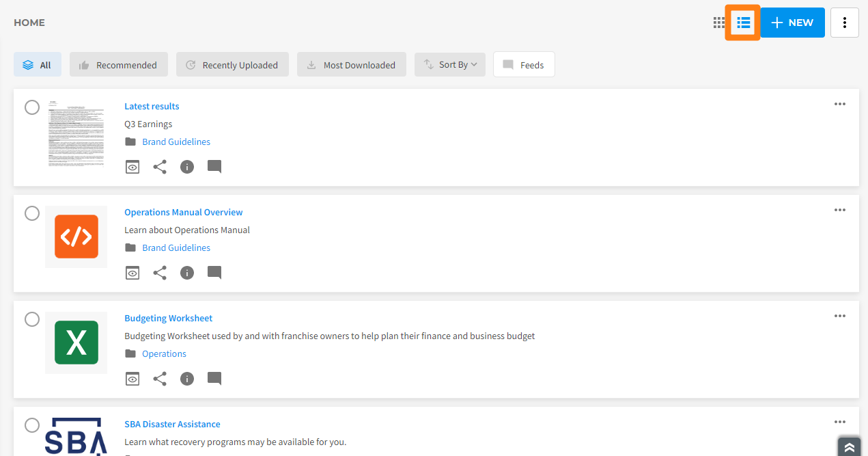868x456 pixels.
Task: Open comments on Latest results
Action: pos(214,167)
